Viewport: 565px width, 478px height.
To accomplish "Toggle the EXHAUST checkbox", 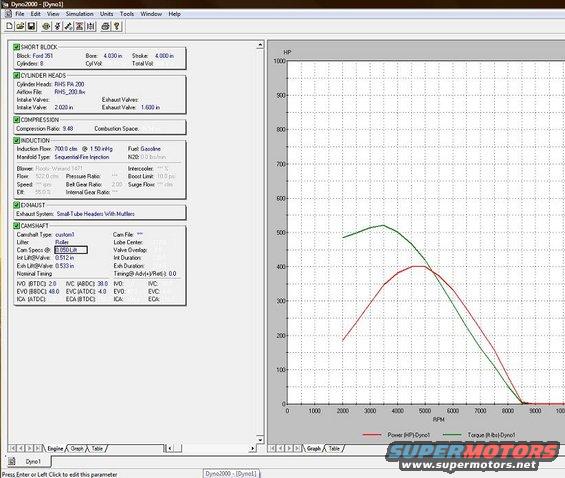I will pos(16,205).
